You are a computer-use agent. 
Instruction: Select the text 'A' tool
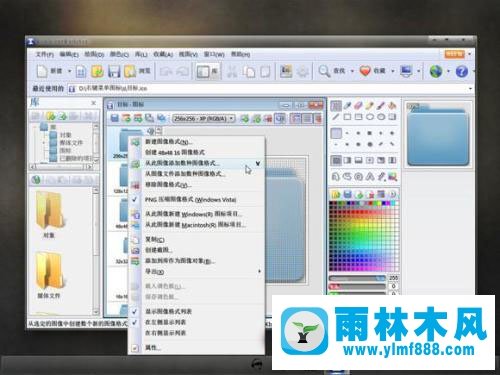(370, 177)
